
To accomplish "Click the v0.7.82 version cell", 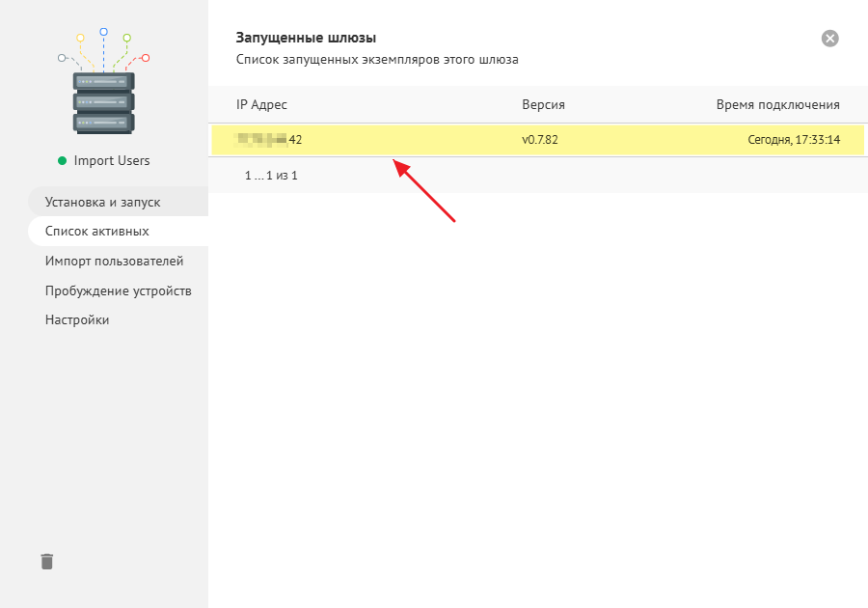I will click(540, 140).
